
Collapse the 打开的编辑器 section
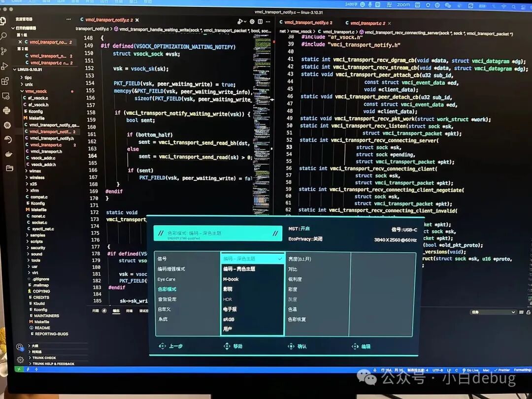[24, 28]
